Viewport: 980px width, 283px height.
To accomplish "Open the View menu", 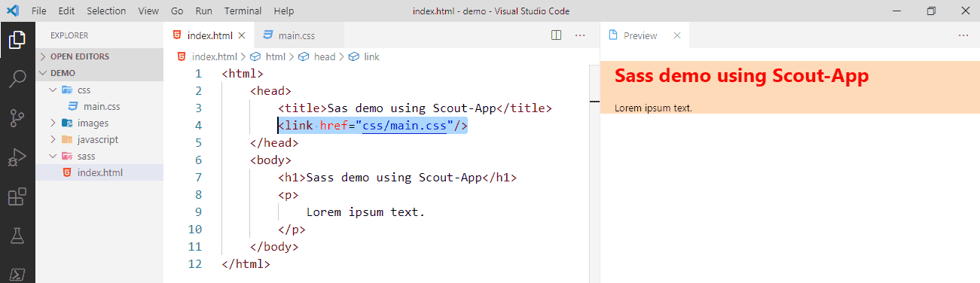I will pyautogui.click(x=149, y=11).
